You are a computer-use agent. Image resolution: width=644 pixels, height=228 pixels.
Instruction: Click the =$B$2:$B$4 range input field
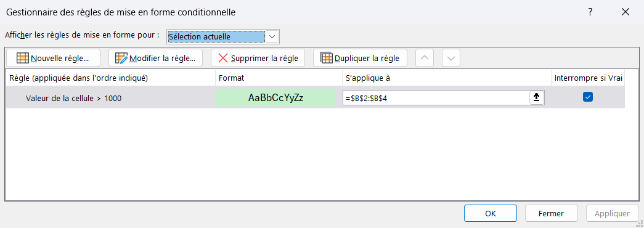[436, 98]
